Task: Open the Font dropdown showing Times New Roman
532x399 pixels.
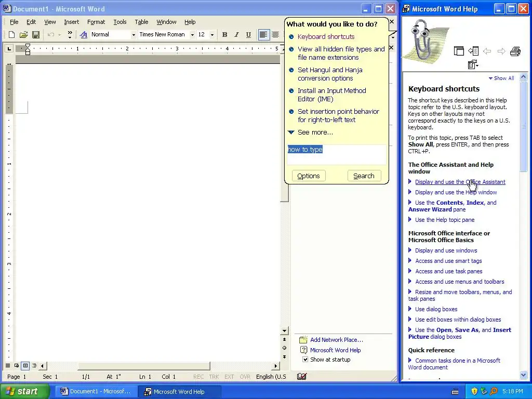Action: 192,35
